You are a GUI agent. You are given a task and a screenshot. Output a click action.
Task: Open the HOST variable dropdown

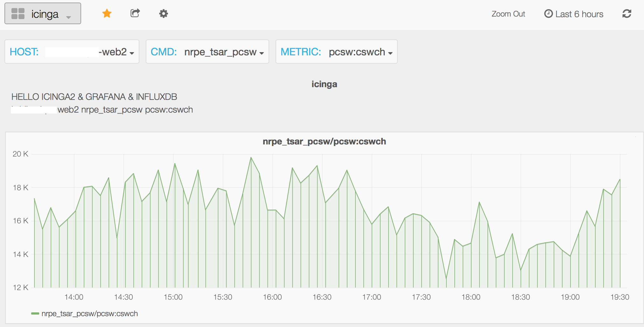point(114,52)
